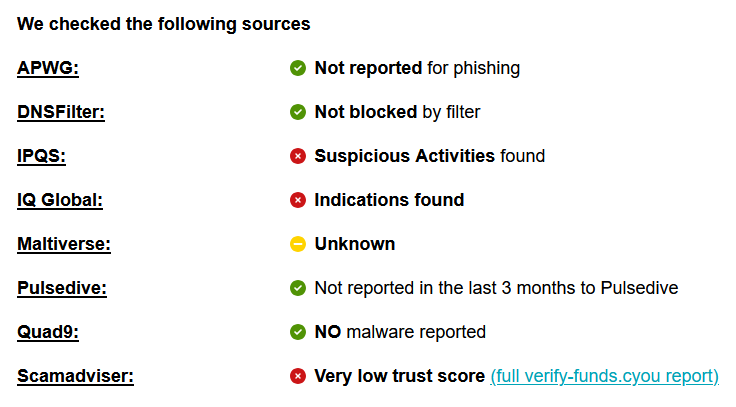This screenshot has height=407, width=736.
Task: Open the Quad9 link
Action: (48, 332)
